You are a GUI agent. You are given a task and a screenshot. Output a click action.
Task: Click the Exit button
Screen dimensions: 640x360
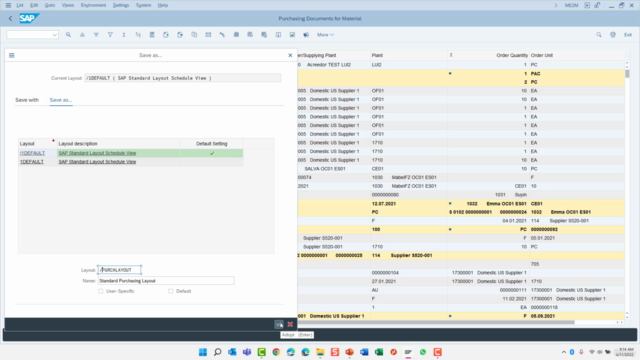pyautogui.click(x=628, y=35)
